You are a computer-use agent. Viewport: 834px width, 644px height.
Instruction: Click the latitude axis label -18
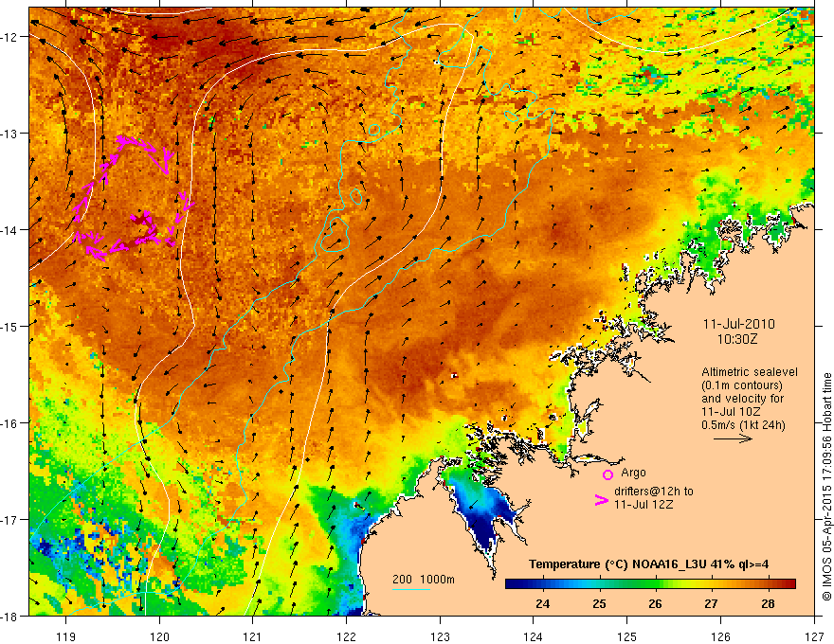point(10,616)
